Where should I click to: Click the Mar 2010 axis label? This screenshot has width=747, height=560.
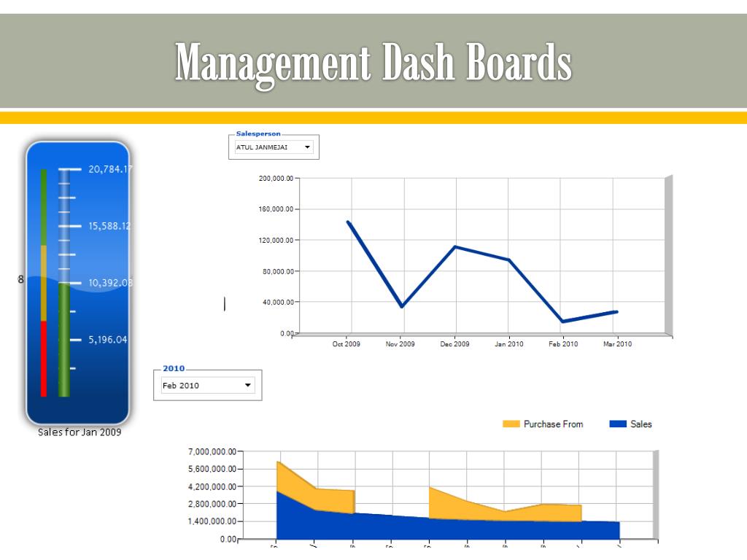coord(617,344)
